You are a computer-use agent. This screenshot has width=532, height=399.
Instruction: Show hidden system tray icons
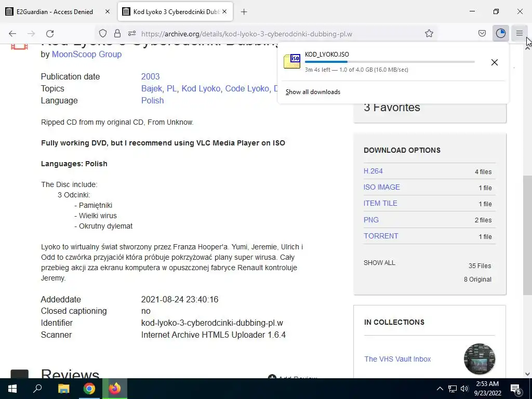pyautogui.click(x=440, y=389)
